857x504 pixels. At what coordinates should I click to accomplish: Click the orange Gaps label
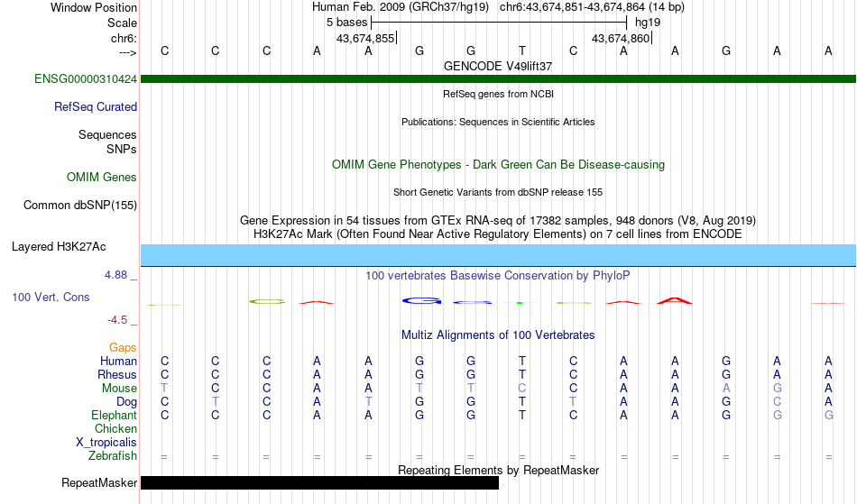123,348
